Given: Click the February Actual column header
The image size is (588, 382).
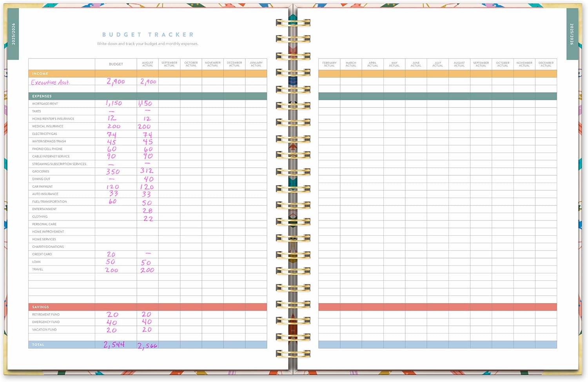Looking at the screenshot, I should [x=329, y=64].
